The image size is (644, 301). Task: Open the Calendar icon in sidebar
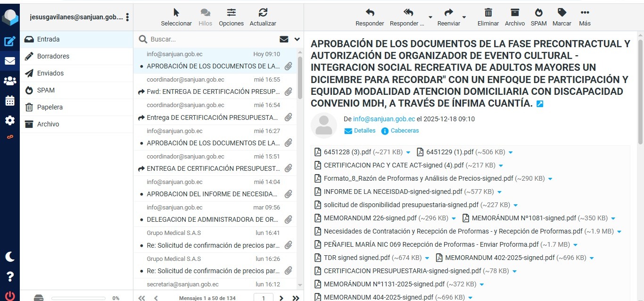point(9,100)
